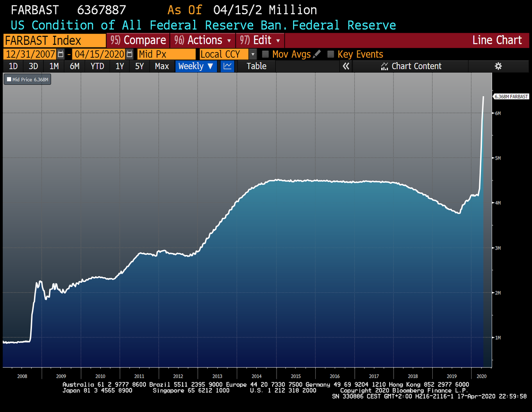
Task: Click the orange Mid Px field
Action: pos(166,54)
